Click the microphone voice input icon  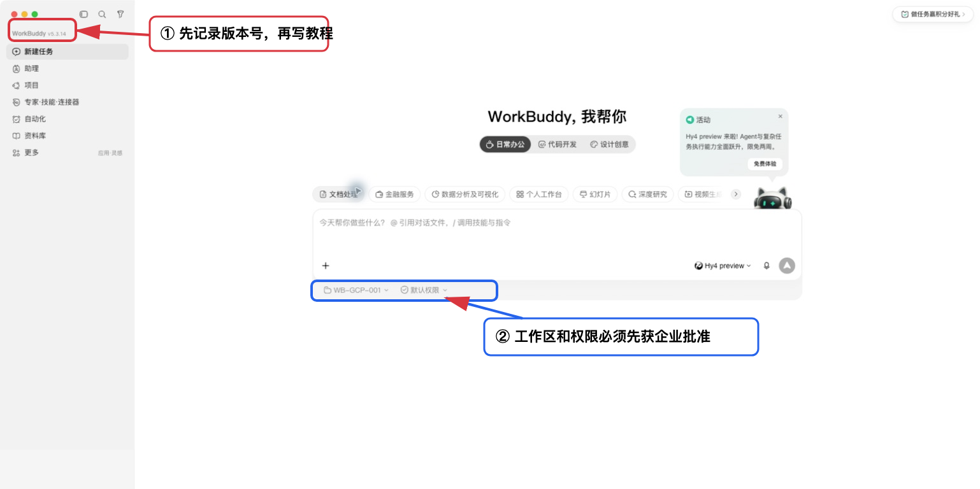coord(767,266)
